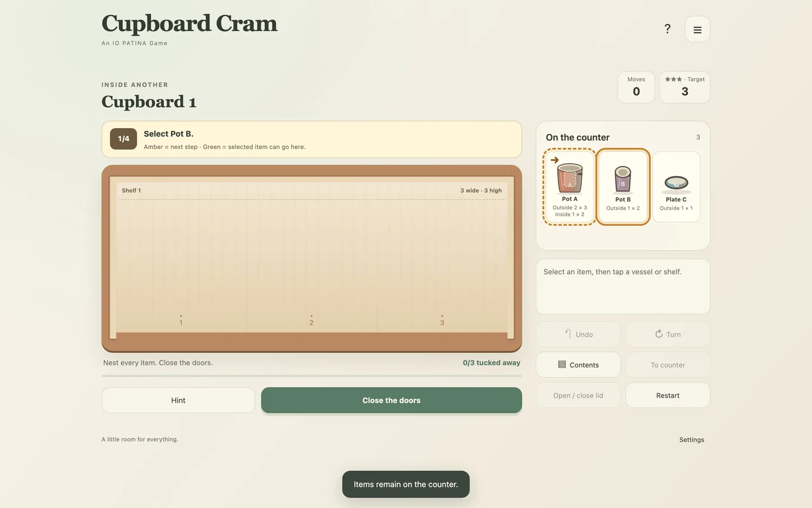The height and width of the screenshot is (508, 812).
Task: Open the Settings link
Action: [691, 440]
